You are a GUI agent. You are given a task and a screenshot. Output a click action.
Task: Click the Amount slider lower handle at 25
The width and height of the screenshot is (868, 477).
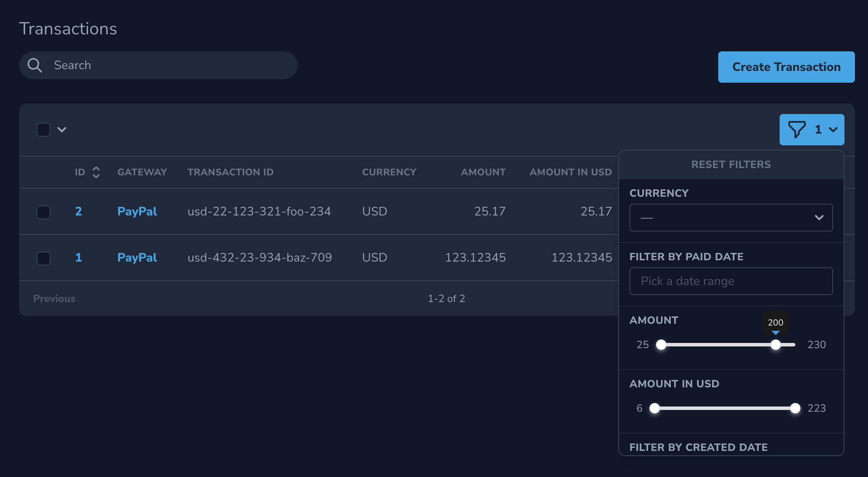coord(661,345)
